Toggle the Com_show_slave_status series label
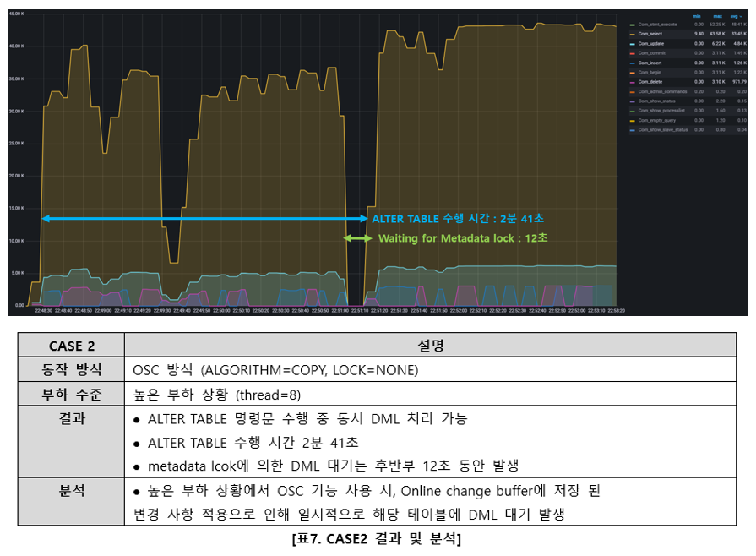Viewport: 756px width, 556px height. click(x=663, y=130)
